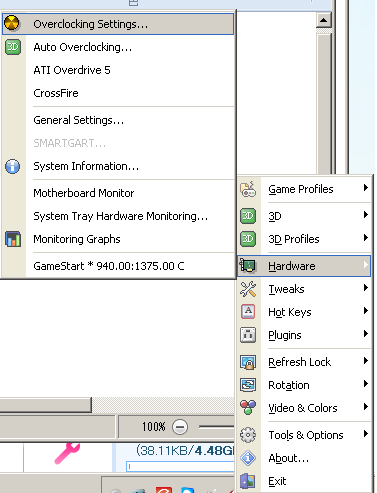Open the Tools & Options menu item

coord(304,435)
